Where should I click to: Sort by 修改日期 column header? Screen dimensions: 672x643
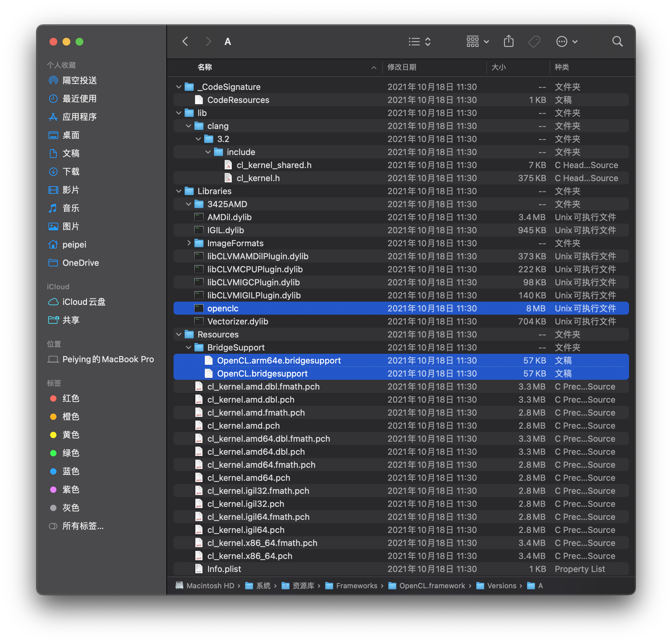point(402,67)
